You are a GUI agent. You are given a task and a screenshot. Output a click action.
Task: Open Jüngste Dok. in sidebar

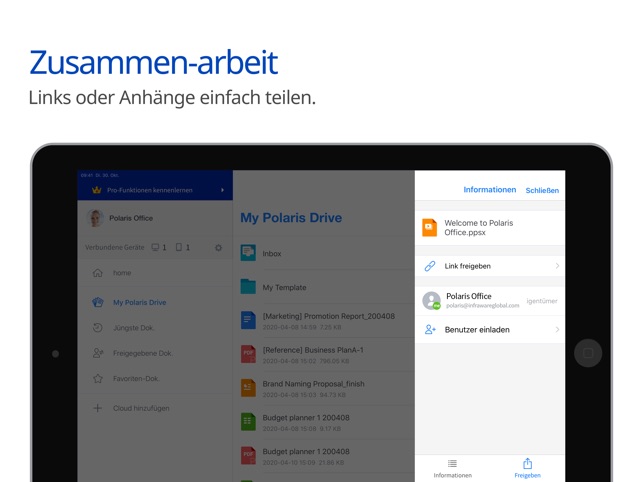point(155,328)
